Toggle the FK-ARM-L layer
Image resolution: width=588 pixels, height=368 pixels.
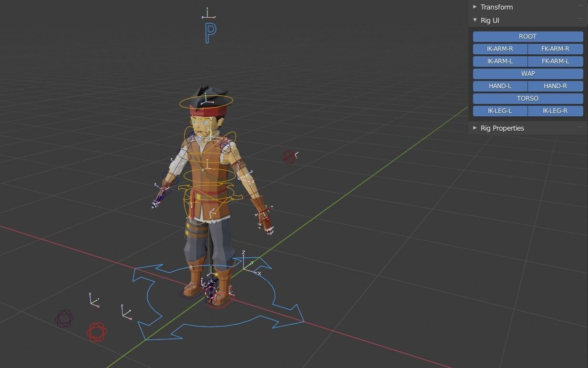556,61
